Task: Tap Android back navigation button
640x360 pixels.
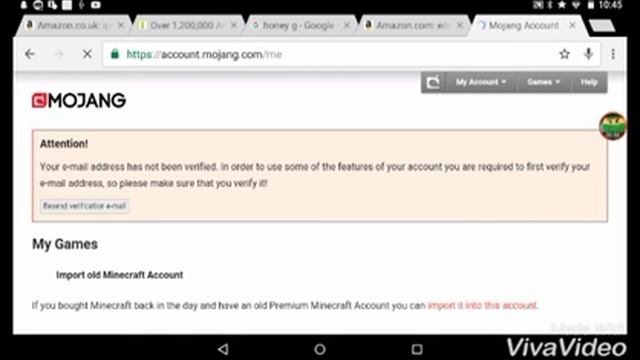Action: tap(223, 349)
